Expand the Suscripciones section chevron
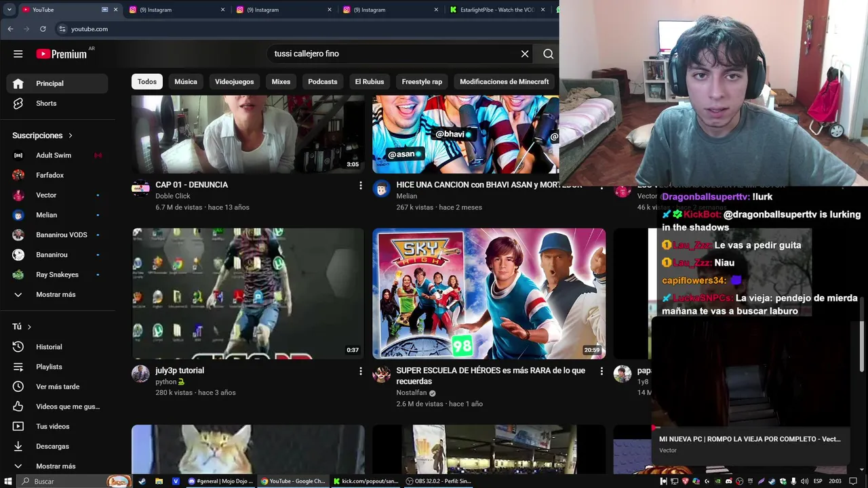This screenshot has width=868, height=488. [71, 136]
